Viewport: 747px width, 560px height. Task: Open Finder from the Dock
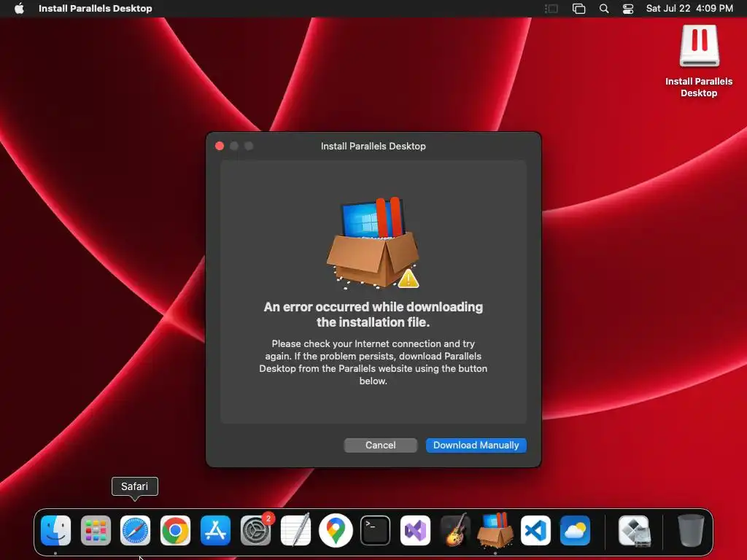pyautogui.click(x=55, y=531)
